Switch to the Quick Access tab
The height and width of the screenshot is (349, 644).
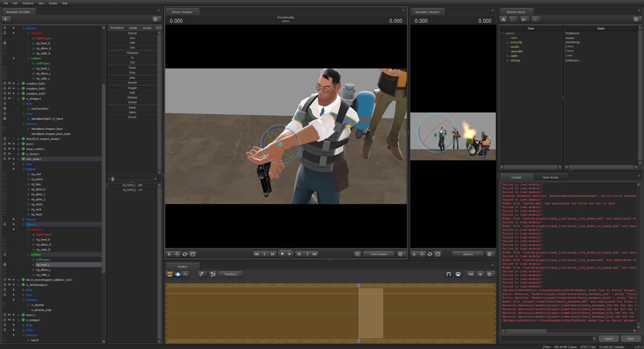coord(550,177)
